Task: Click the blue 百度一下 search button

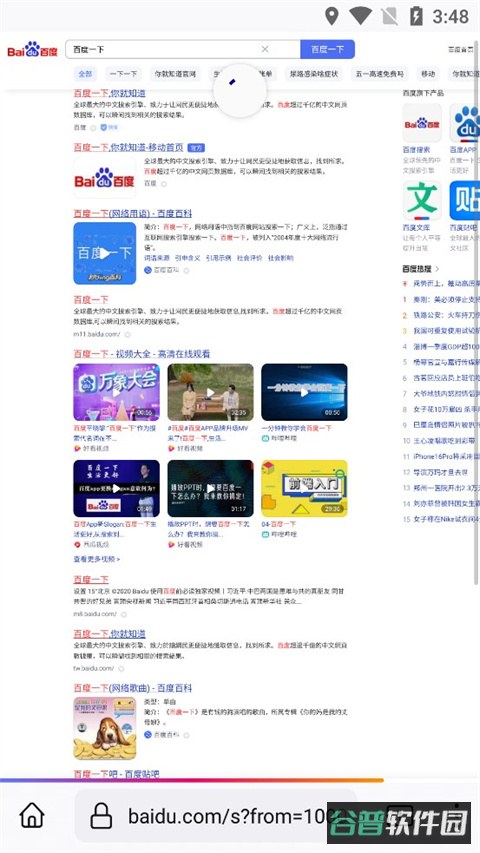Action: [x=327, y=49]
